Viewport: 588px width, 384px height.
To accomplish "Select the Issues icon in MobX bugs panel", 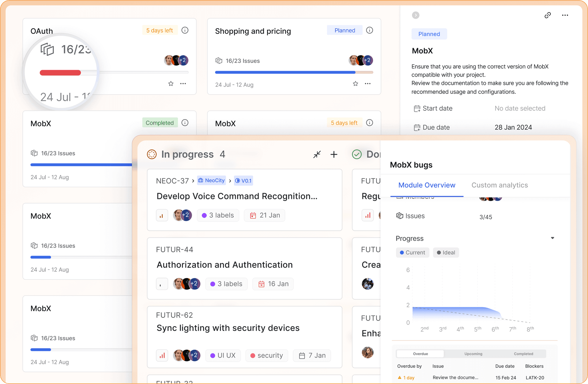I will pyautogui.click(x=400, y=216).
